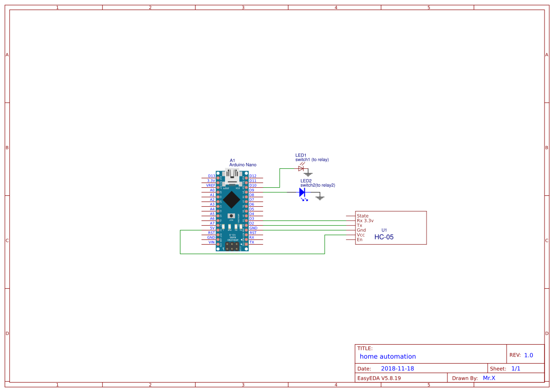
Task: Click the reset push button on the Arduino board
Action: tap(231, 216)
